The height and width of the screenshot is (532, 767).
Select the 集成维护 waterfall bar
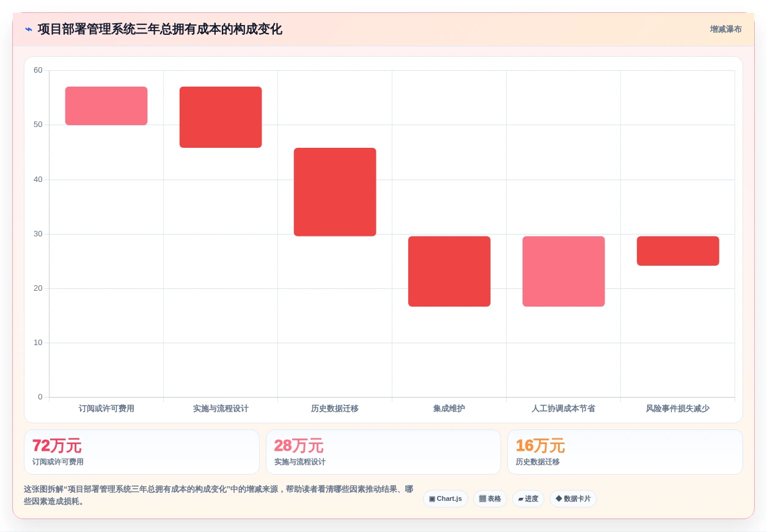(x=449, y=271)
